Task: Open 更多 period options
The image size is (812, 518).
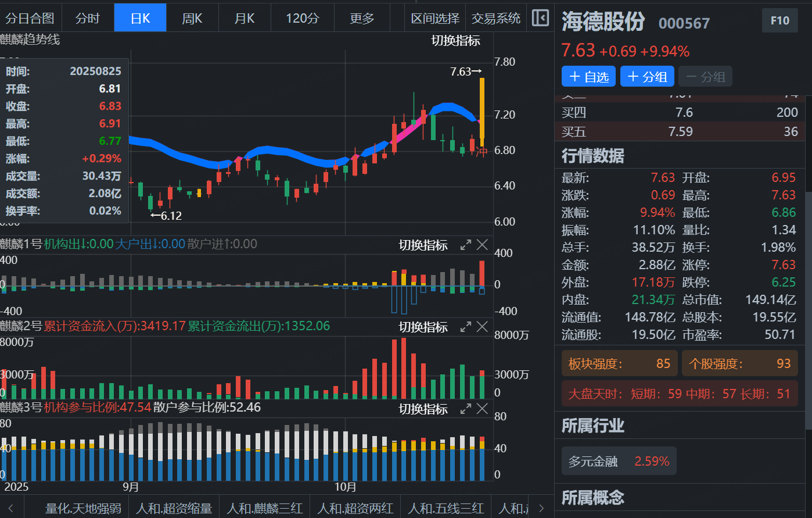Action: (x=362, y=19)
